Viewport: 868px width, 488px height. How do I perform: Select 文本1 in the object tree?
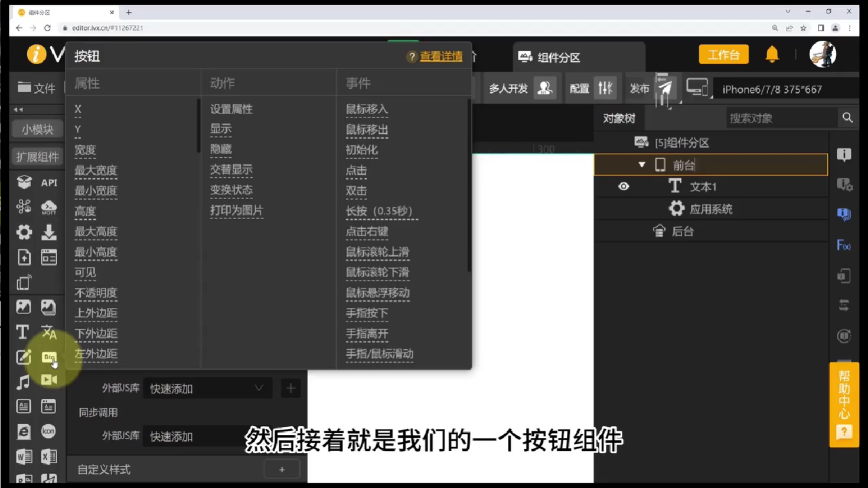[x=703, y=187]
